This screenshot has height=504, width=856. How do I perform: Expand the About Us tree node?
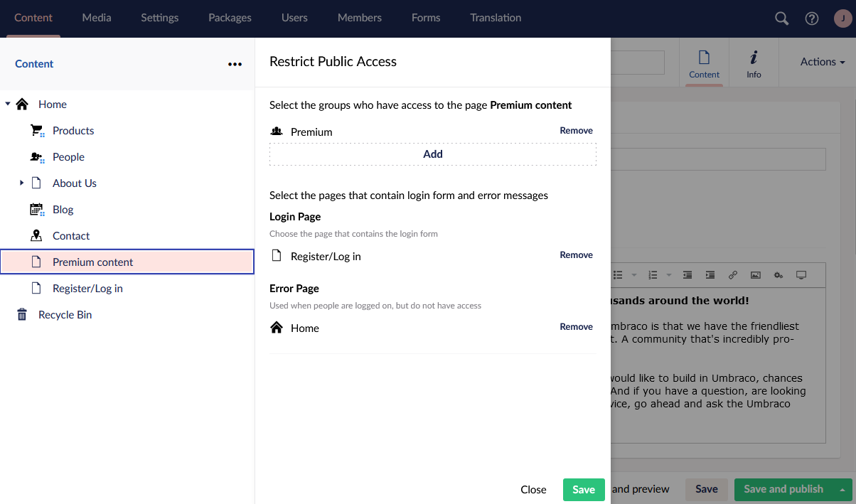click(22, 183)
